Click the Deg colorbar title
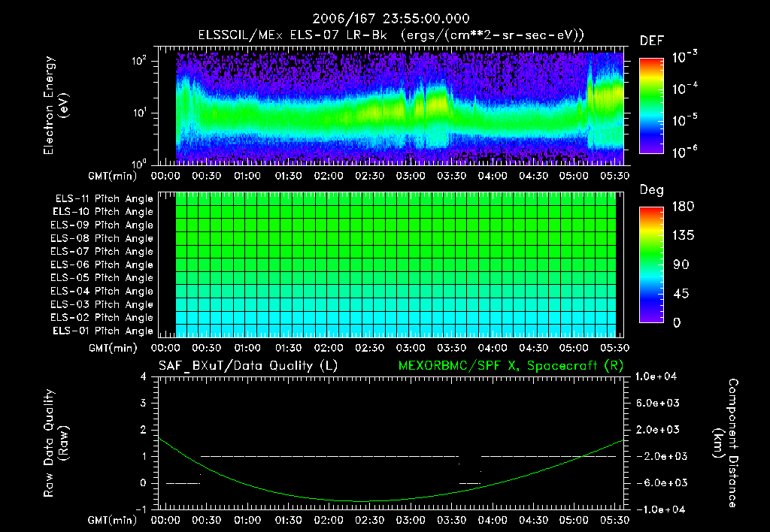The height and width of the screenshot is (532, 770). 651,190
